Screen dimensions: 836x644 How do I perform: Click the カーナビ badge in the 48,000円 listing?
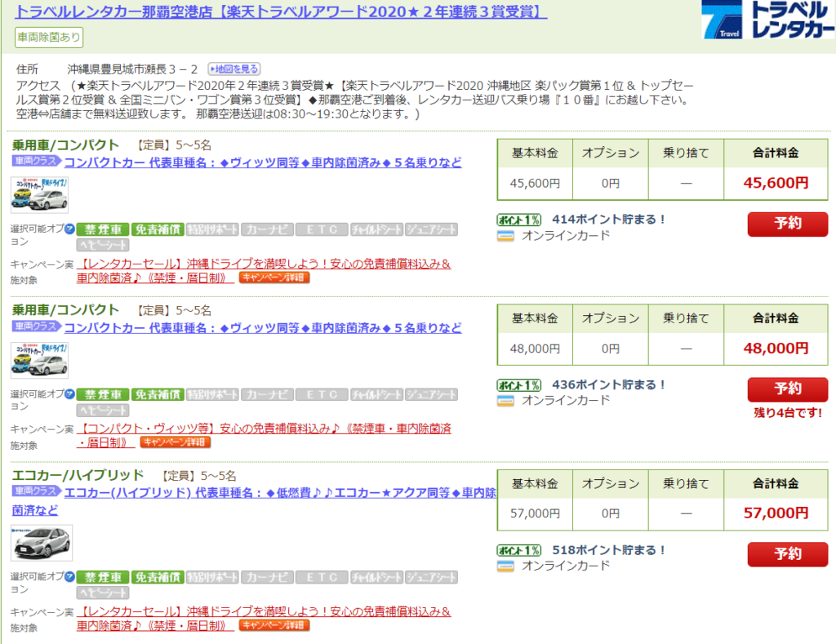pos(267,394)
